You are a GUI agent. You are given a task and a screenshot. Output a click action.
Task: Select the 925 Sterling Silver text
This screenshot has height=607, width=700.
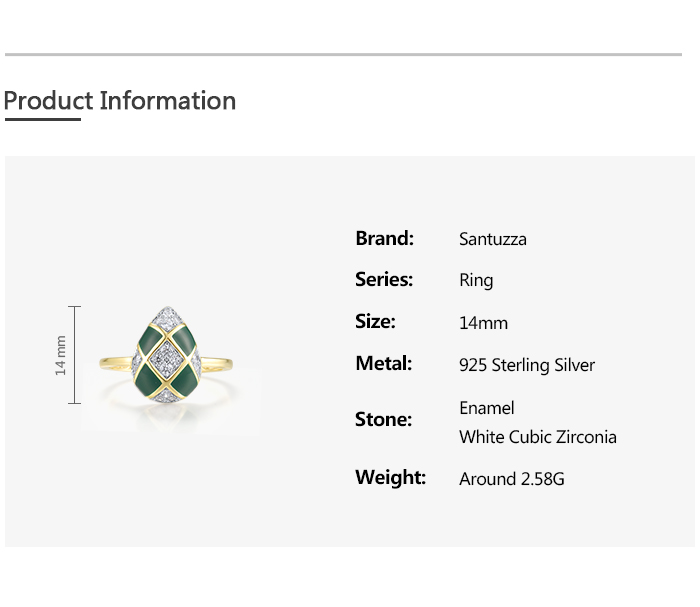[526, 365]
